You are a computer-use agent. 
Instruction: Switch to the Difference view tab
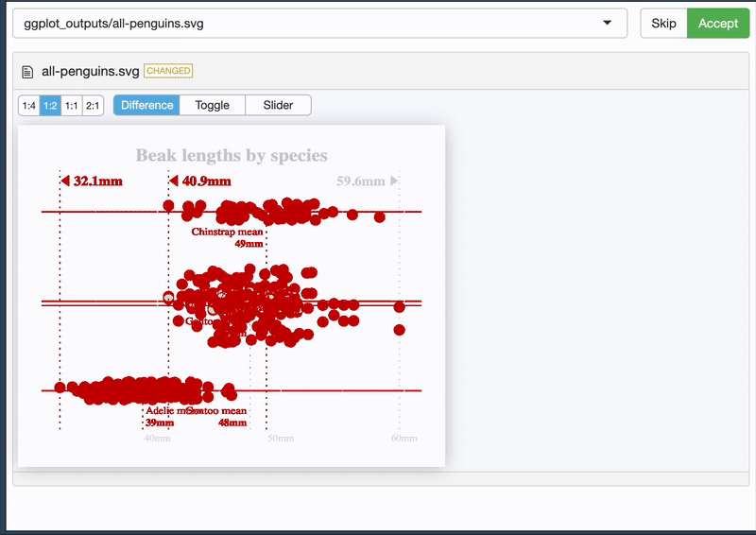[x=146, y=106]
